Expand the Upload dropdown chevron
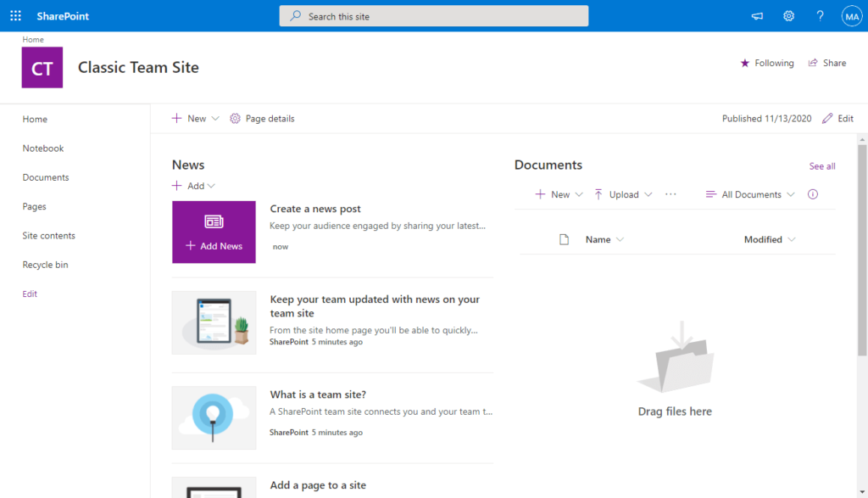This screenshot has width=868, height=498. (648, 194)
